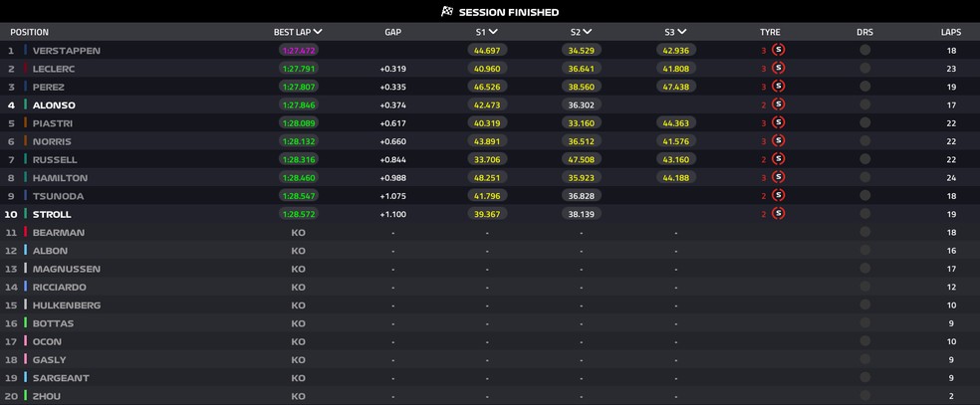
Task: Click Tsunoda's soft tyre icon
Action: tap(778, 195)
